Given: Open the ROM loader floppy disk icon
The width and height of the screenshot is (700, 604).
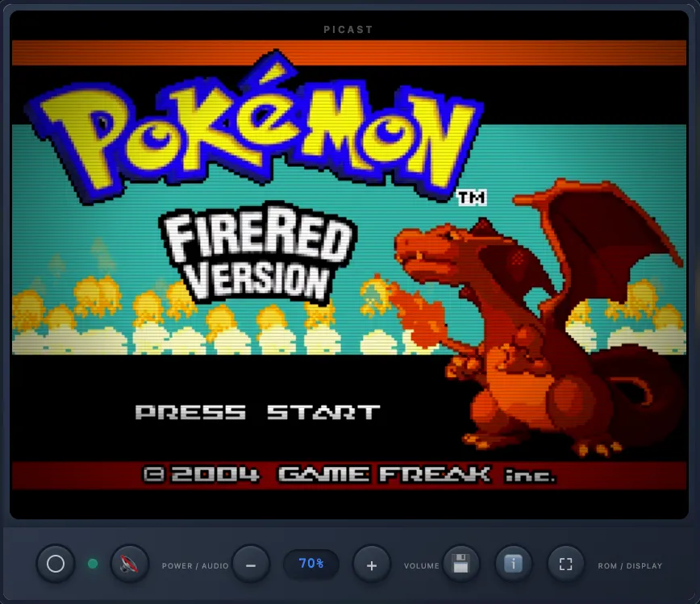Looking at the screenshot, I should pyautogui.click(x=460, y=564).
